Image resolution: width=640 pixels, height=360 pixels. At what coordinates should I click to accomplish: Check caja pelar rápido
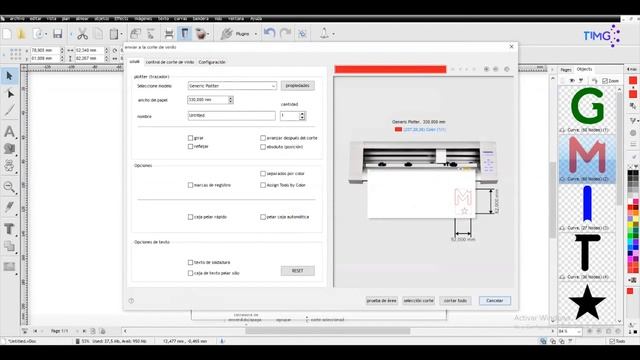pos(190,217)
